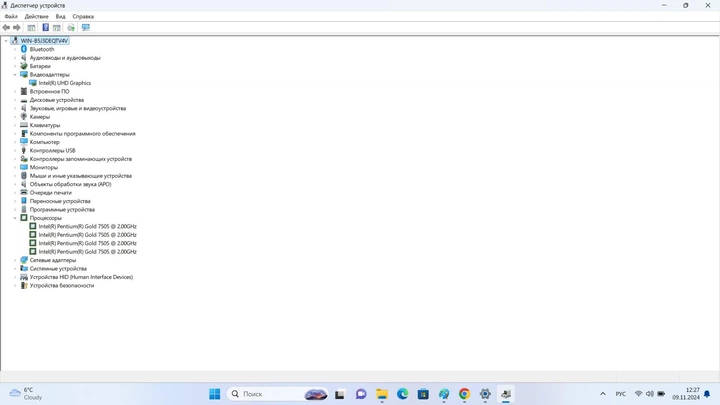Click the Поиск taskbar search box
This screenshot has height=405, width=720.
point(277,394)
